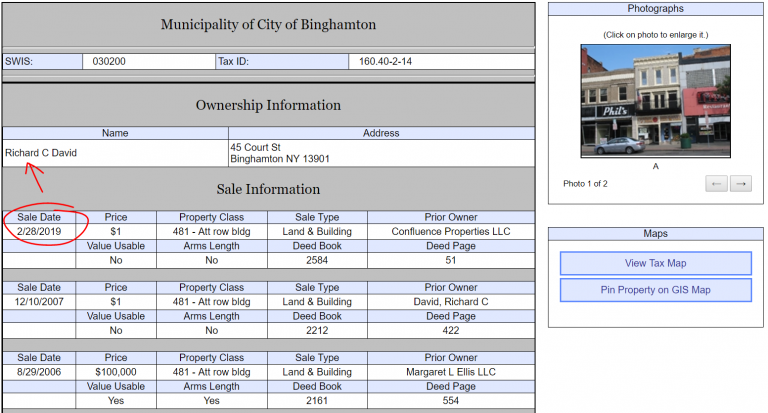
Task: Select owner name Richard C David
Action: coord(41,153)
